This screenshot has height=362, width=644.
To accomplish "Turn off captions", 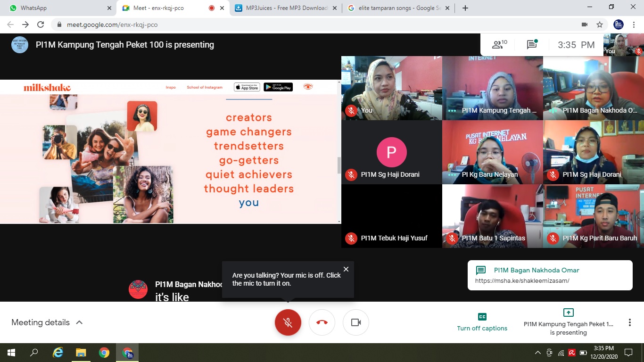I will point(482,322).
